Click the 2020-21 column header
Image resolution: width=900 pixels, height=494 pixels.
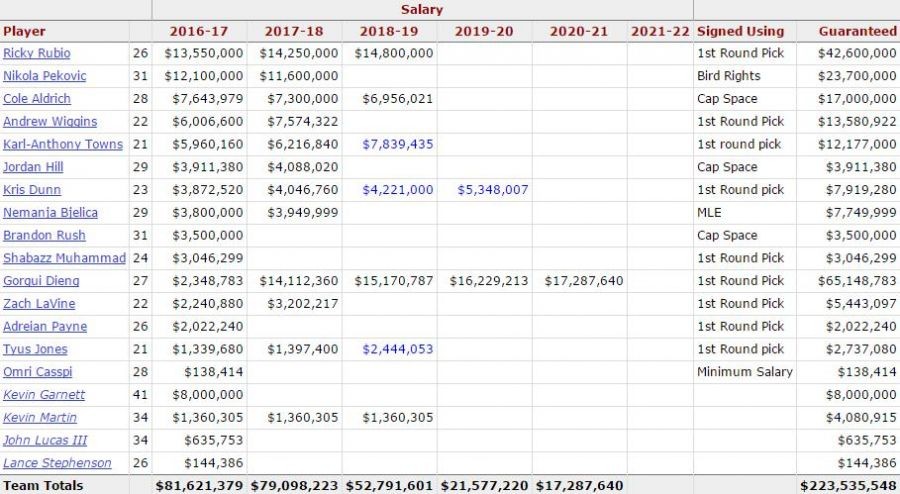[579, 32]
